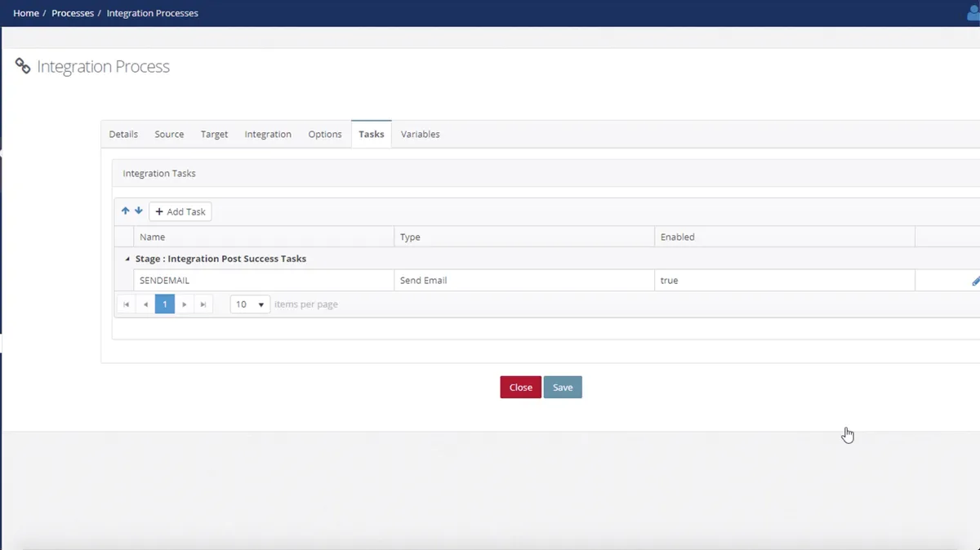Image resolution: width=980 pixels, height=550 pixels.
Task: Open the Variables tab
Action: [420, 135]
